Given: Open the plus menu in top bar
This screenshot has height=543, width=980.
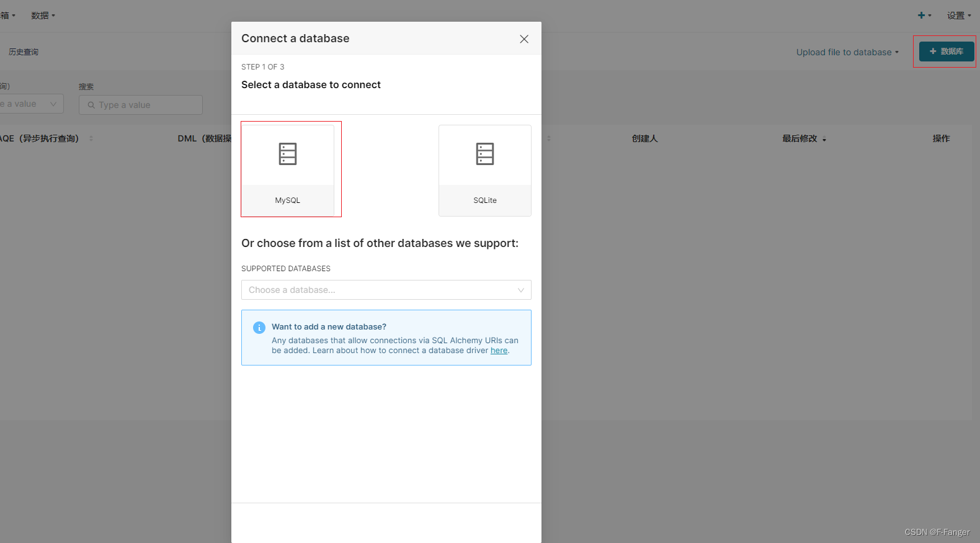Looking at the screenshot, I should pos(925,16).
